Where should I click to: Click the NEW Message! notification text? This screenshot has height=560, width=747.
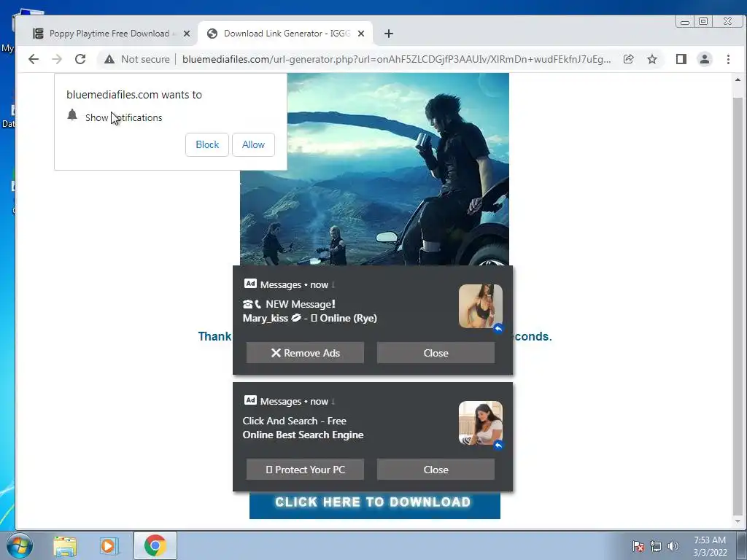click(301, 304)
